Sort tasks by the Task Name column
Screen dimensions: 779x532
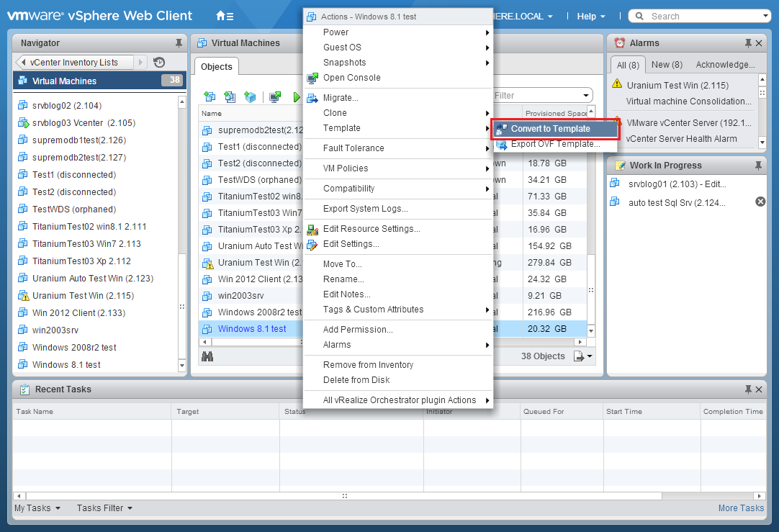pos(92,411)
